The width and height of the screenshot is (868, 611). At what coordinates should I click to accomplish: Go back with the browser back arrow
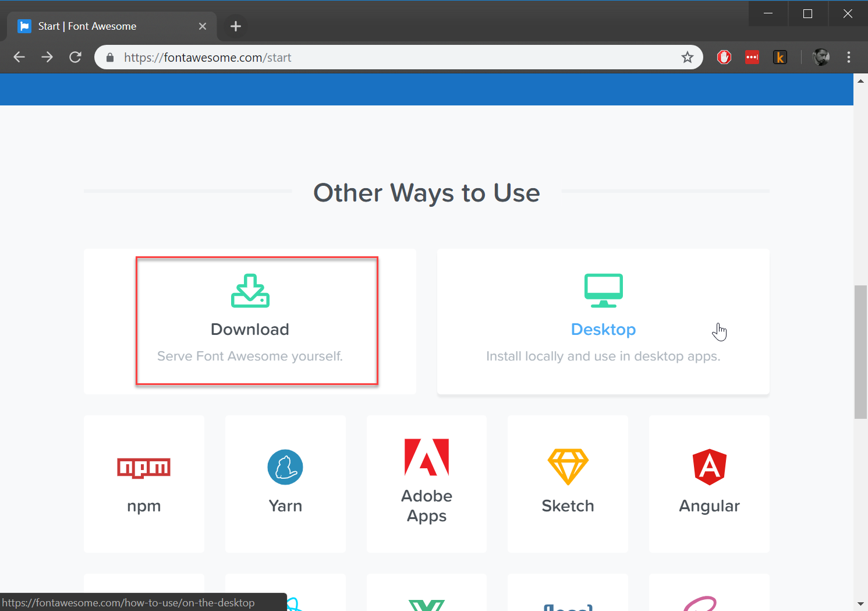point(19,57)
